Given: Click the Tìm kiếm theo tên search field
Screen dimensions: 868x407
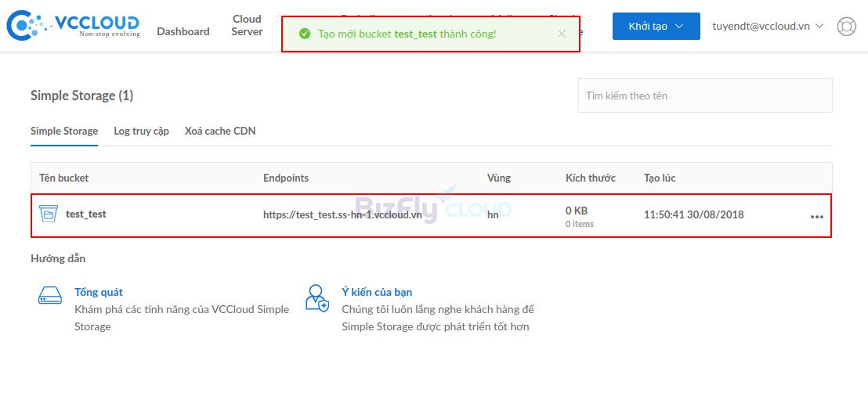Looking at the screenshot, I should (x=705, y=95).
